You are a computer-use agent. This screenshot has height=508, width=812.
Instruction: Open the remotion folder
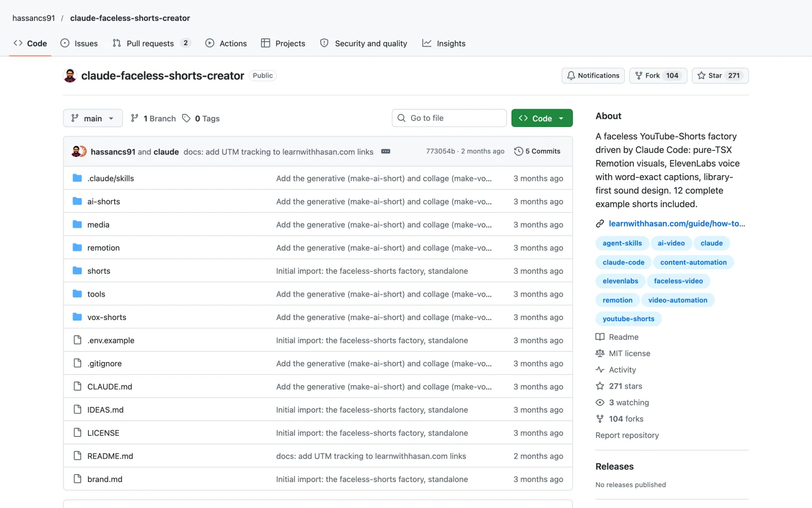coord(104,248)
